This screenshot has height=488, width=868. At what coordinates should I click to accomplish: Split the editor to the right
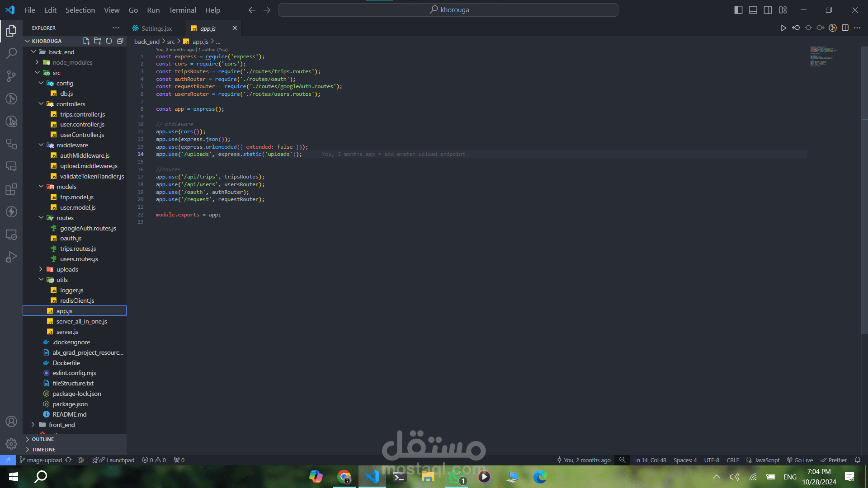click(845, 28)
